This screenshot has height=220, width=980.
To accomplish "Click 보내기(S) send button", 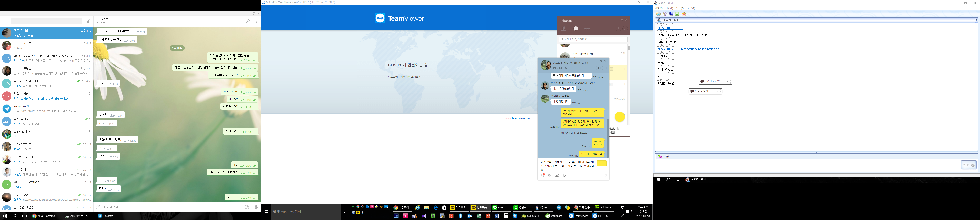I will (x=969, y=165).
